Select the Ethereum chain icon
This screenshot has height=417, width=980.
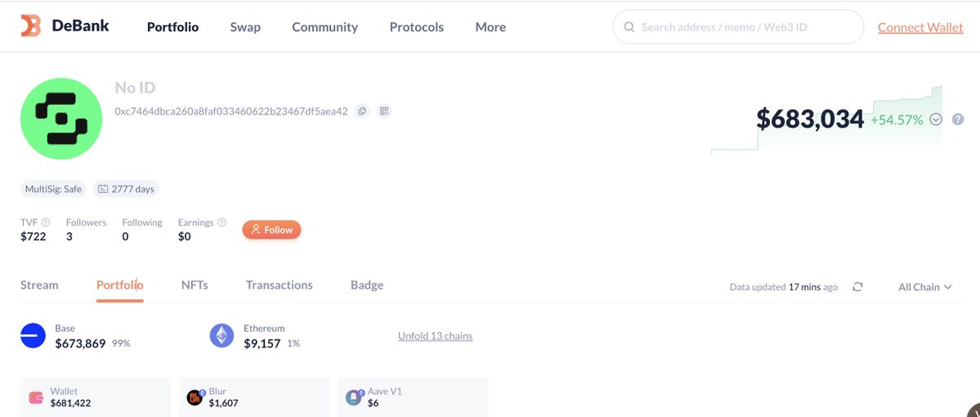tap(222, 336)
